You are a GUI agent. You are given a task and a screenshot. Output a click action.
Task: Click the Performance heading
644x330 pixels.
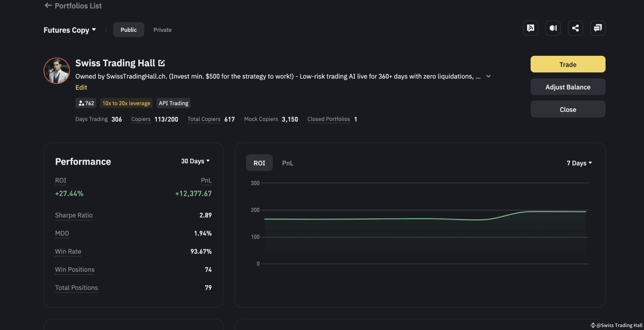click(83, 161)
